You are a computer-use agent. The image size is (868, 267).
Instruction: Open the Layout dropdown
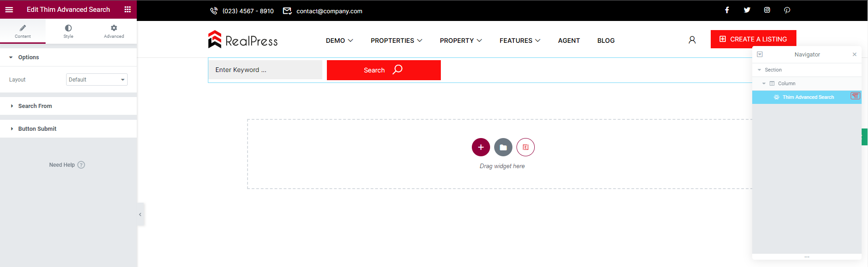coord(97,80)
